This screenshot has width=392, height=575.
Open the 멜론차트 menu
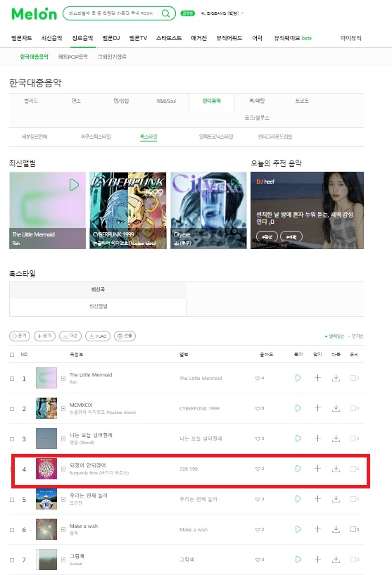[22, 38]
